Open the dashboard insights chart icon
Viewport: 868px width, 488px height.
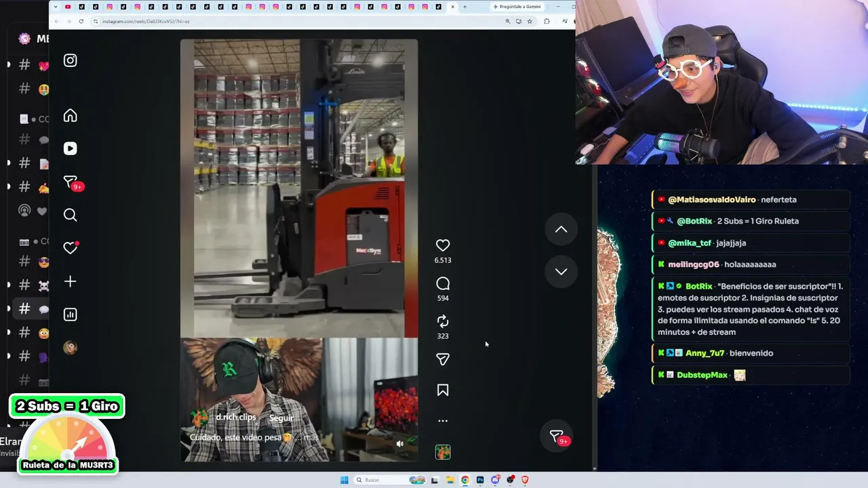pyautogui.click(x=70, y=314)
